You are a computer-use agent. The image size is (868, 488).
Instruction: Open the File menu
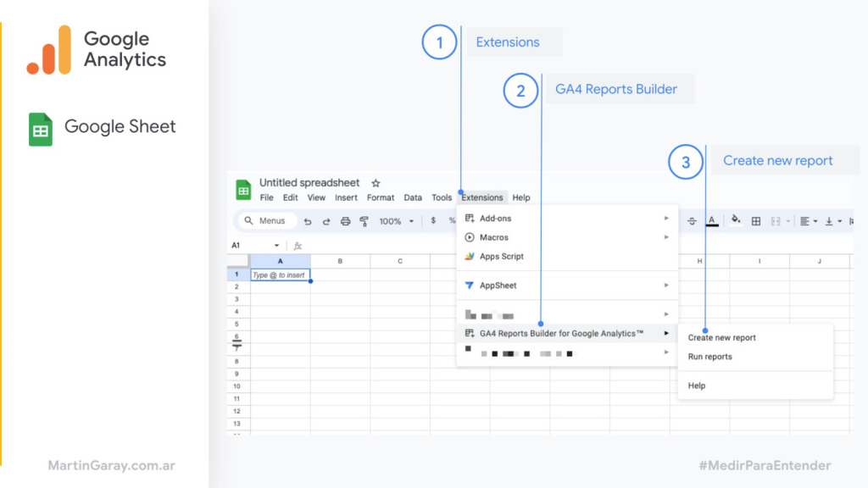coord(267,197)
